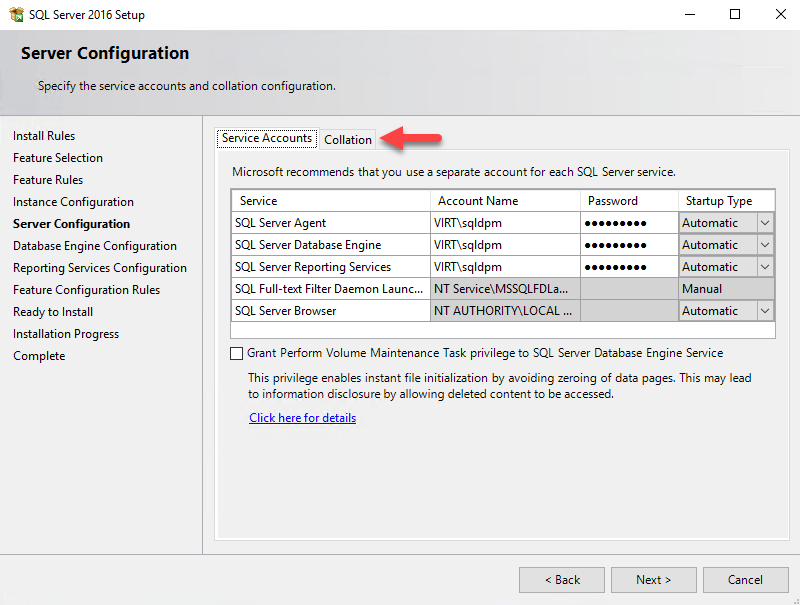
Task: Cancel the SQL Server setup
Action: click(745, 580)
